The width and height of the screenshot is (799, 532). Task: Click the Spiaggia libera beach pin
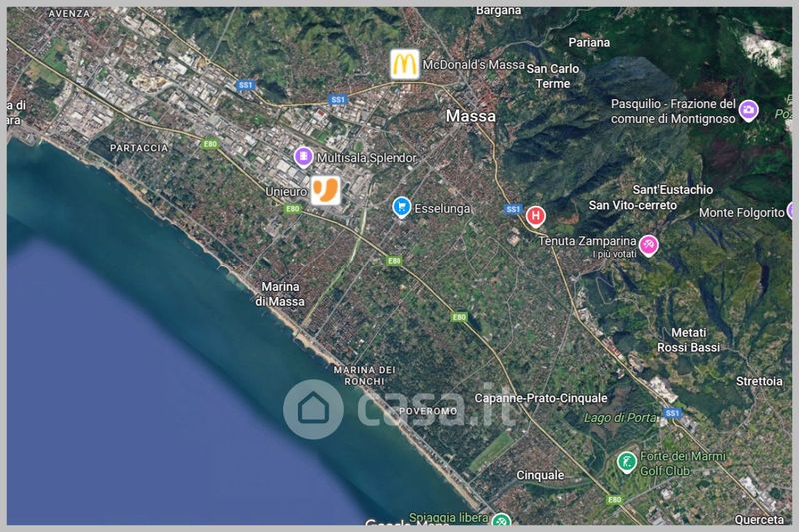click(x=502, y=519)
